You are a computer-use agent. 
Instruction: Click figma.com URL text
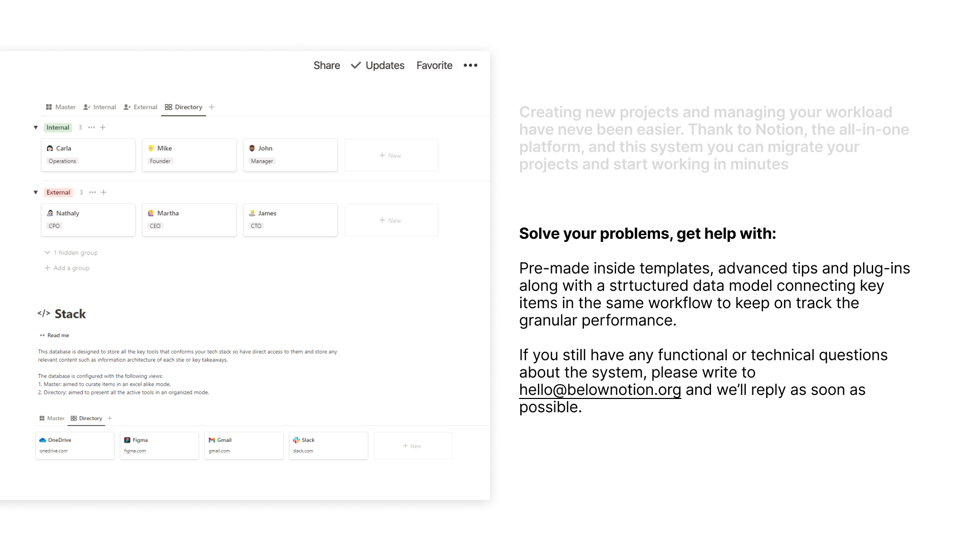click(x=135, y=451)
